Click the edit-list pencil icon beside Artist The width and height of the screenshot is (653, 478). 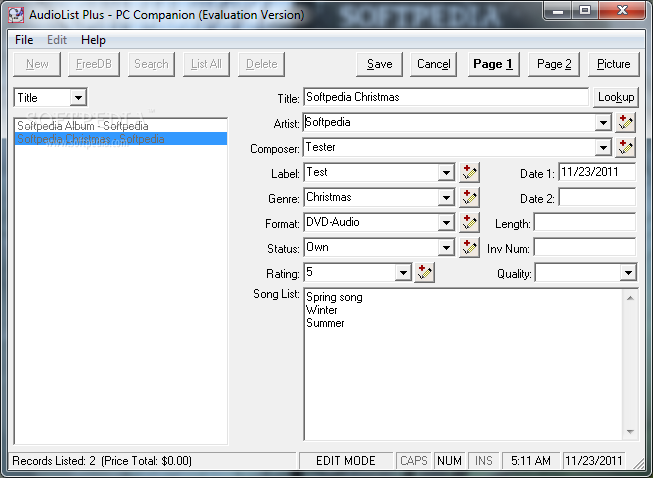coord(625,122)
